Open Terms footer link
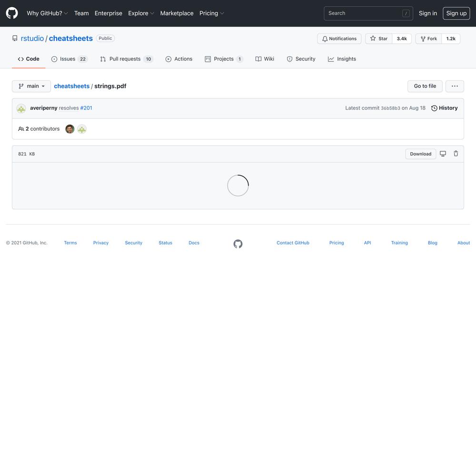This screenshot has height=476, width=476. pos(70,243)
